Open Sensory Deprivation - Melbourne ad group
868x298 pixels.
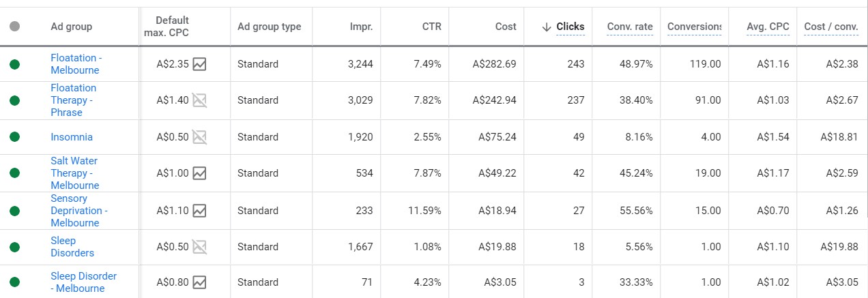coord(78,211)
